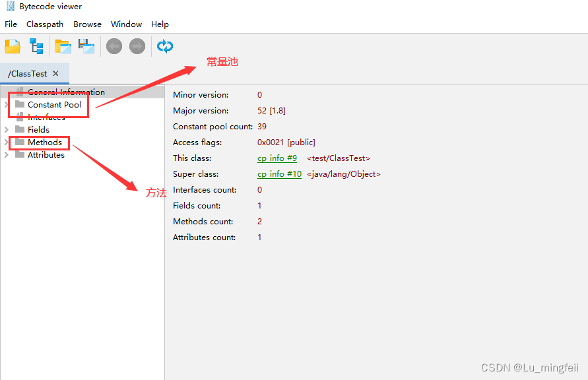588x380 pixels.
Task: Open the Browse menu
Action: 87,24
